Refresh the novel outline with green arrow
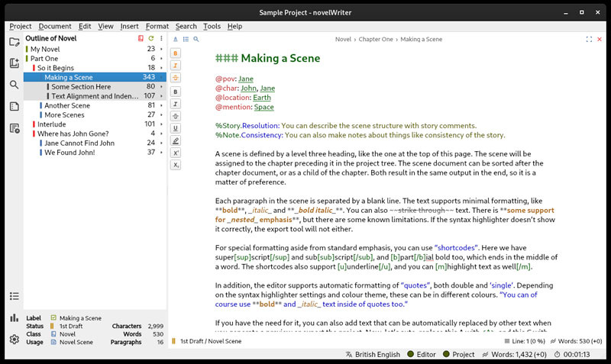 point(150,38)
